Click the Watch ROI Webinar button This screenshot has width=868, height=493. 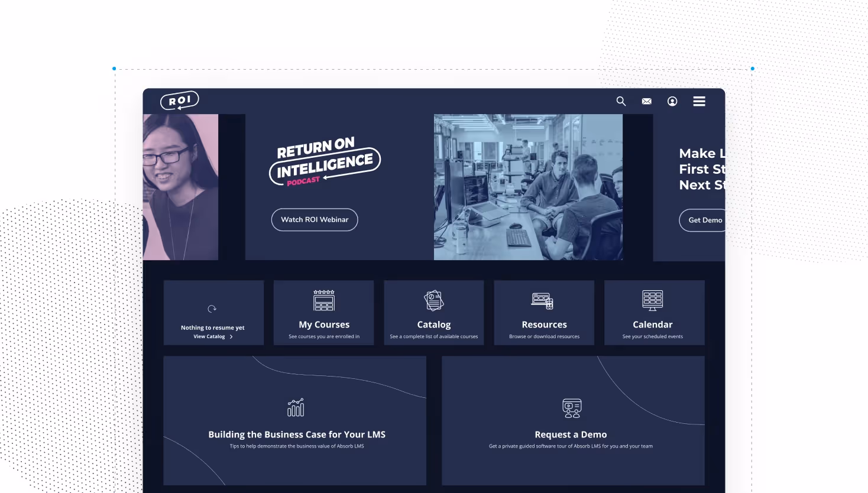[x=315, y=219]
